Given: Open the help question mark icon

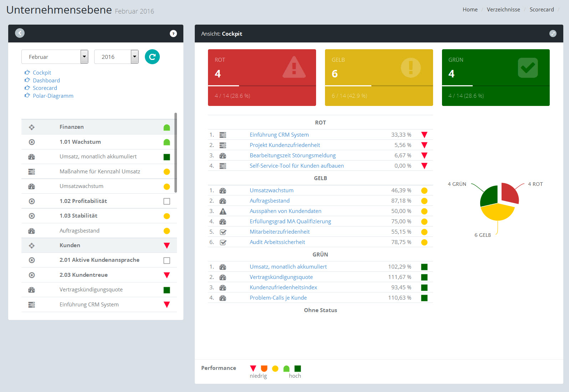Looking at the screenshot, I should click(x=173, y=34).
